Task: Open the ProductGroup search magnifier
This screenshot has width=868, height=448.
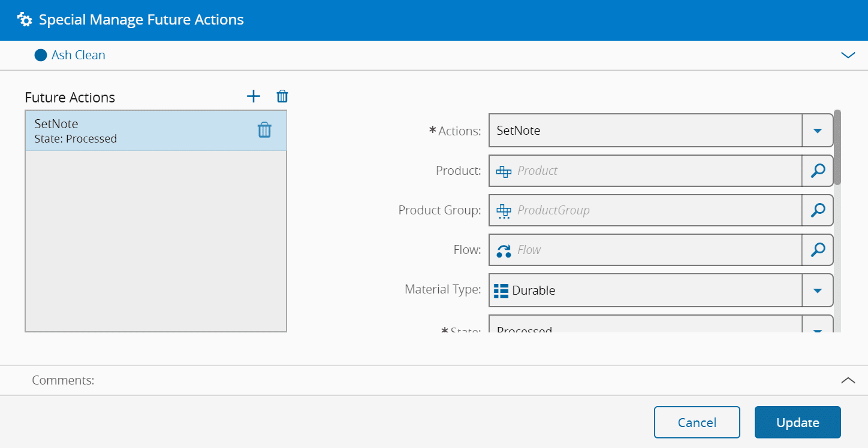Action: [x=817, y=210]
